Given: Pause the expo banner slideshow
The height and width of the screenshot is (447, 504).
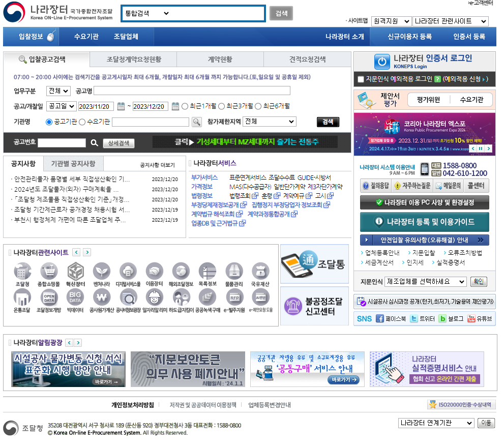Looking at the screenshot, I should (x=481, y=148).
